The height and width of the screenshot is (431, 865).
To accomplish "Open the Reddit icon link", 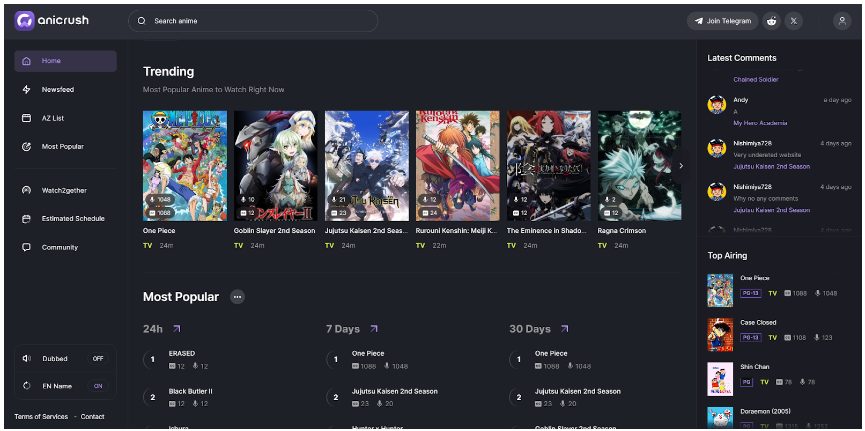I will [x=771, y=21].
